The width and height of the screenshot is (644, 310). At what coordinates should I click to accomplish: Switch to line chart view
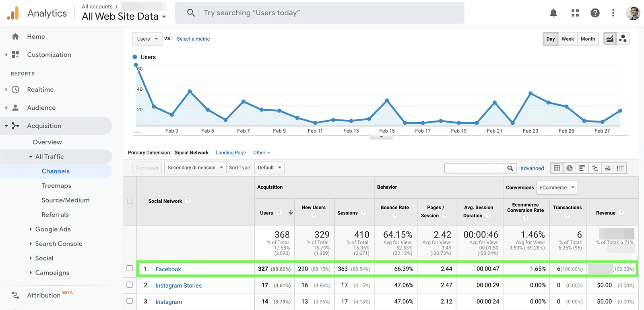point(610,39)
